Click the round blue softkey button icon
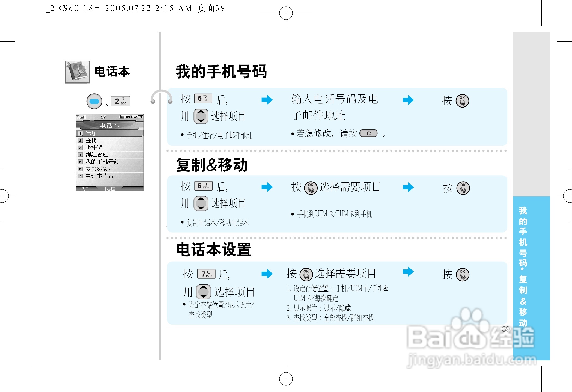572x392 pixels. [x=94, y=101]
